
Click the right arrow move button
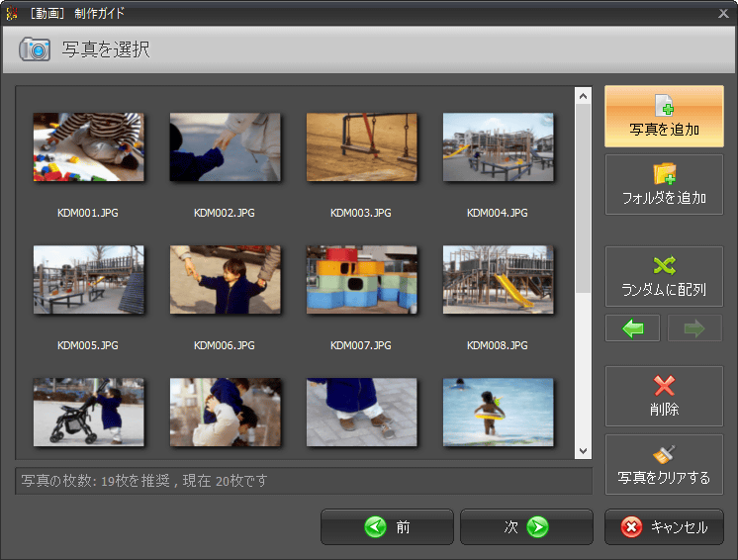click(x=694, y=328)
